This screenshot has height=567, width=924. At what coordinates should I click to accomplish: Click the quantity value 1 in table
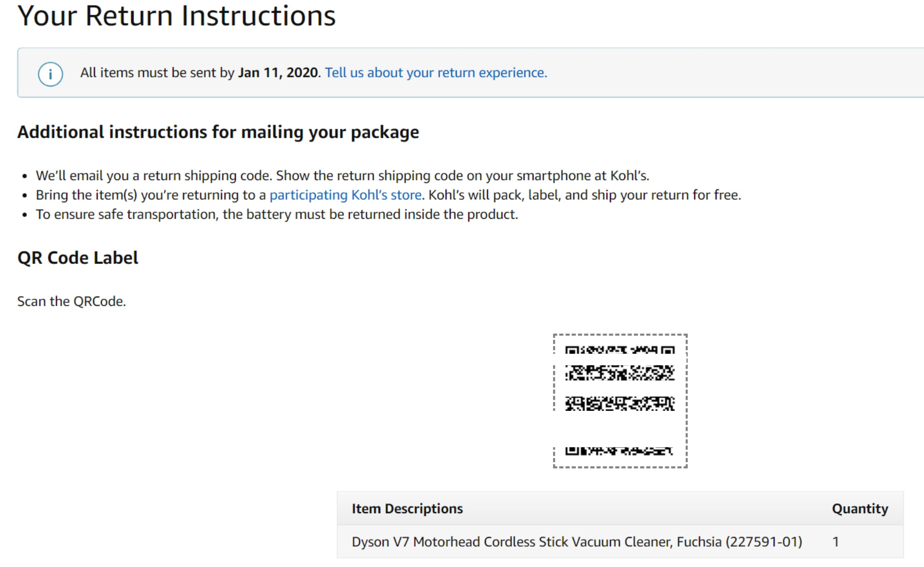coord(835,542)
